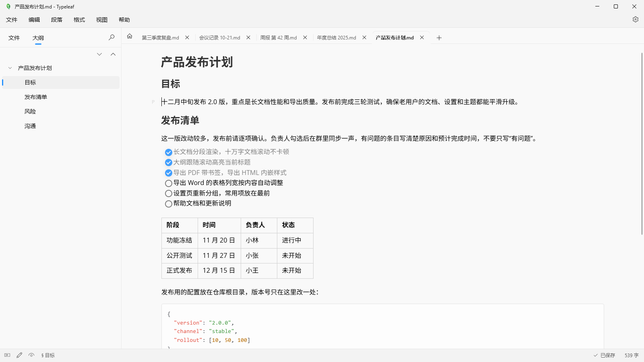Close the 第三季度复盘.md tab
Screen dimensions: 644x362
click(x=187, y=37)
